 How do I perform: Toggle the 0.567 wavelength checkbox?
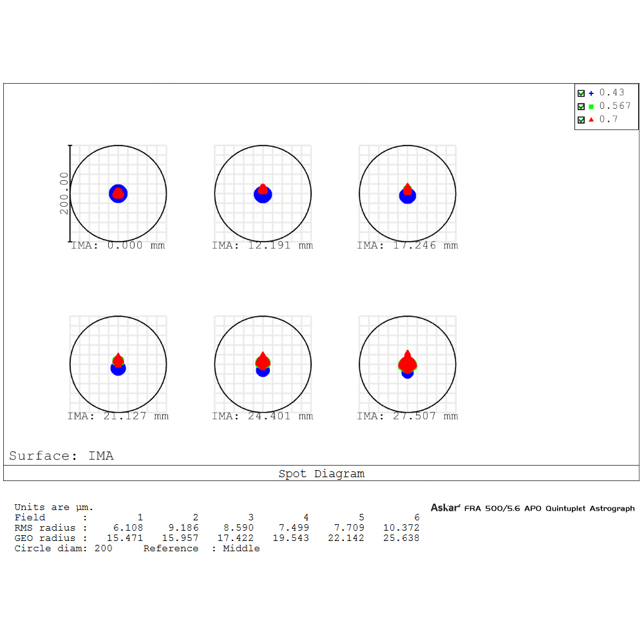581,106
